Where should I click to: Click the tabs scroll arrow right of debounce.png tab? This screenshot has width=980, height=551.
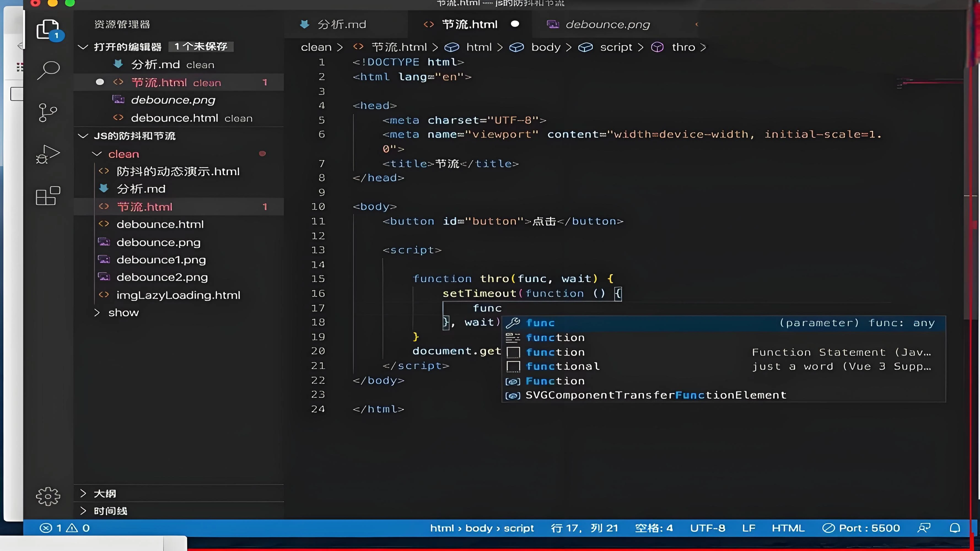tap(697, 24)
